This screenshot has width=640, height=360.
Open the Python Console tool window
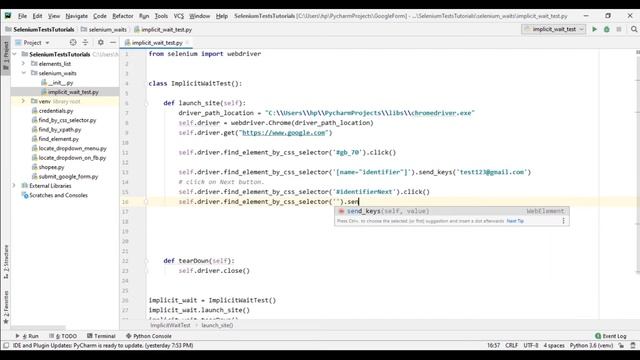pyautogui.click(x=149, y=336)
